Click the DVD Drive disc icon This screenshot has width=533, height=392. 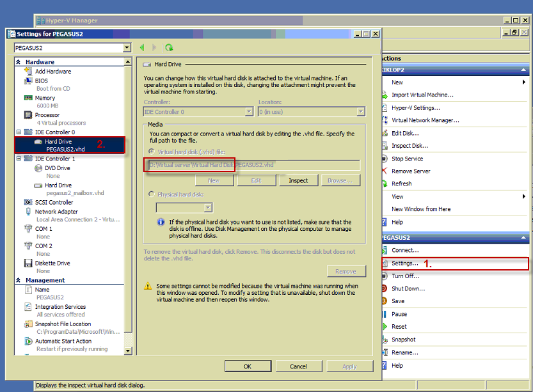[x=38, y=168]
